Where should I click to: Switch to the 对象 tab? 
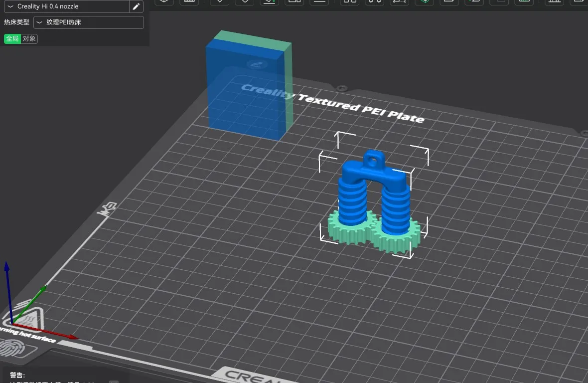29,38
